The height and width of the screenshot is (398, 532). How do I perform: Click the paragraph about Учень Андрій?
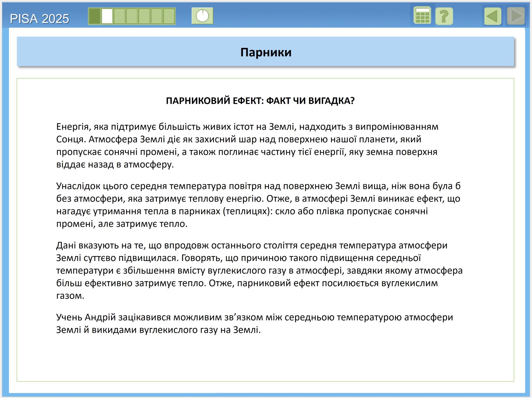tap(254, 323)
